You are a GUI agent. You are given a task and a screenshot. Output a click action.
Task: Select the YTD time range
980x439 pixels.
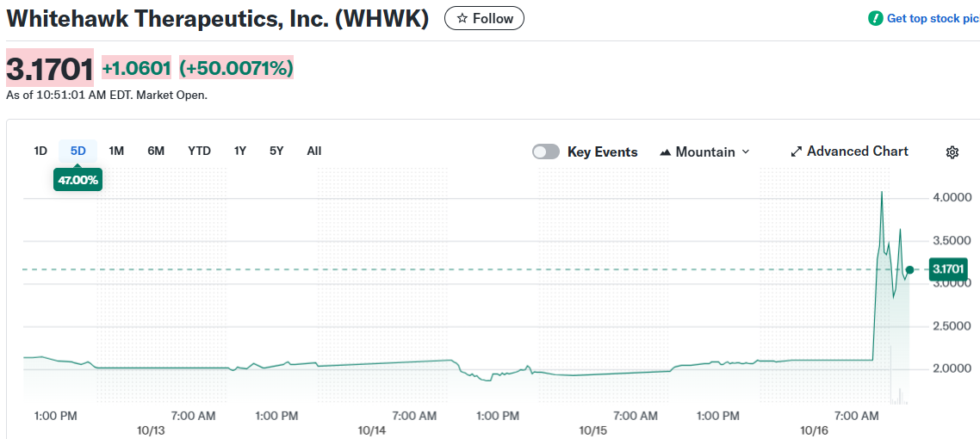[199, 151]
